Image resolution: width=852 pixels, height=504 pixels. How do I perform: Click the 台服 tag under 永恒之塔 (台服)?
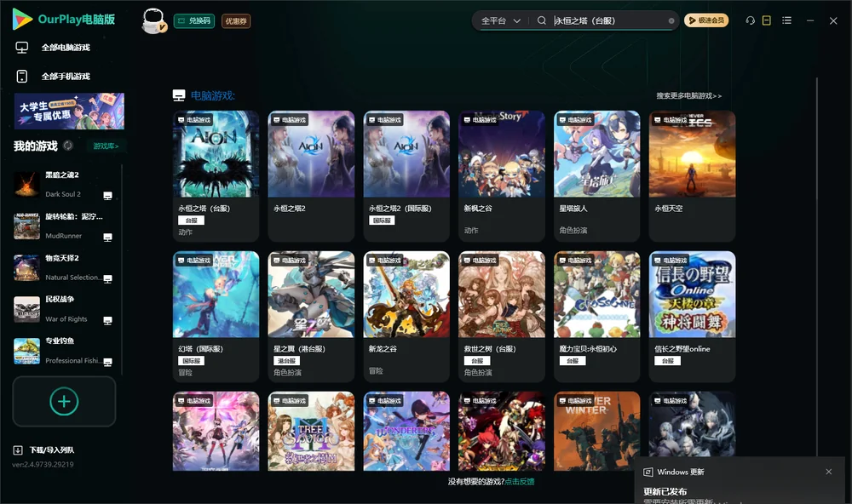191,220
